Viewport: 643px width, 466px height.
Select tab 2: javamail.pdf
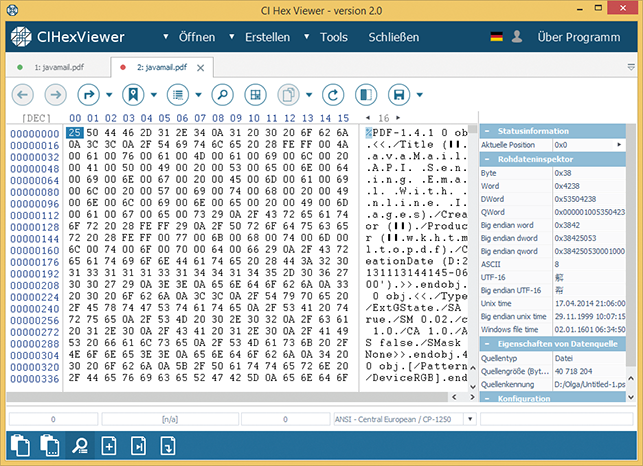[162, 67]
